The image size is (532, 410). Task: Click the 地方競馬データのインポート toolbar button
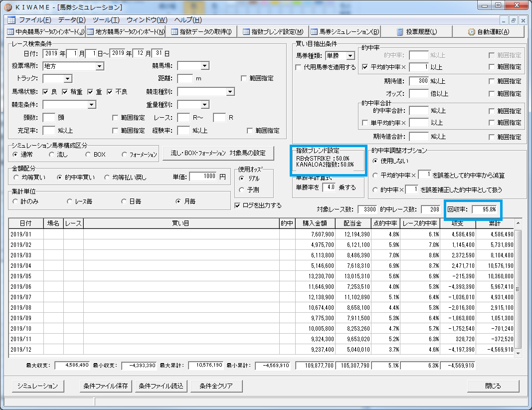click(x=126, y=31)
